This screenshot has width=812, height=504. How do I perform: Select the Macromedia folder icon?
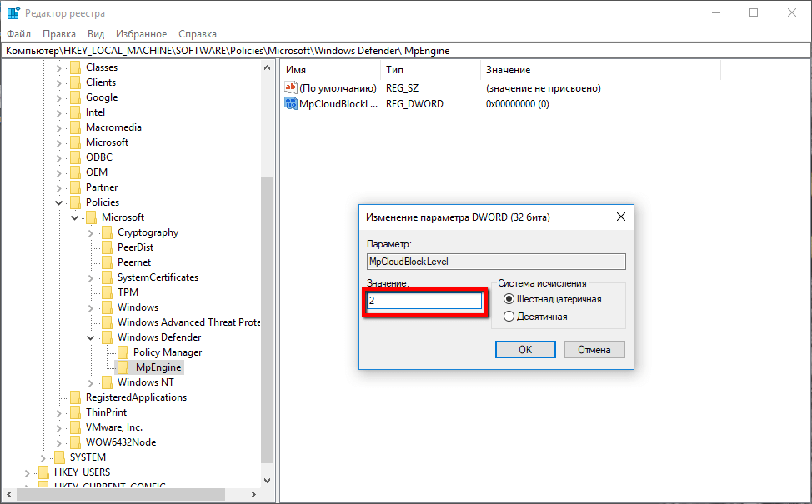tap(76, 127)
